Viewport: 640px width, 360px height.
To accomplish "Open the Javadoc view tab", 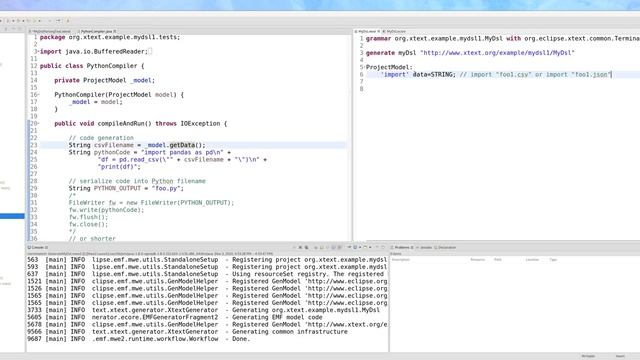I will click(x=425, y=247).
